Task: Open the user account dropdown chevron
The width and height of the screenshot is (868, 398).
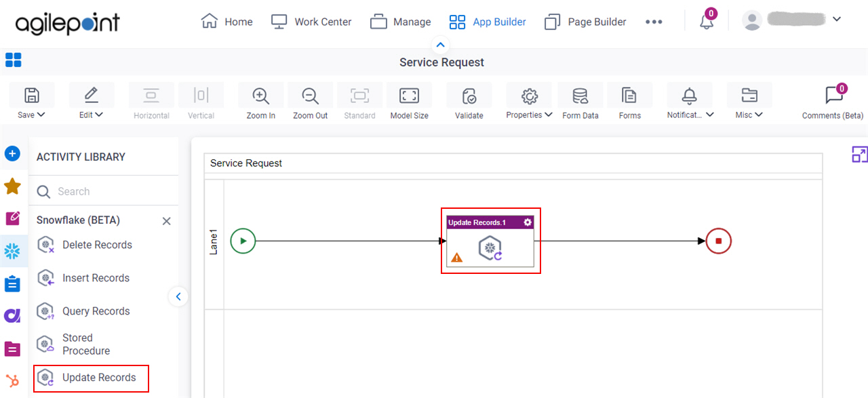Action: coord(836,19)
